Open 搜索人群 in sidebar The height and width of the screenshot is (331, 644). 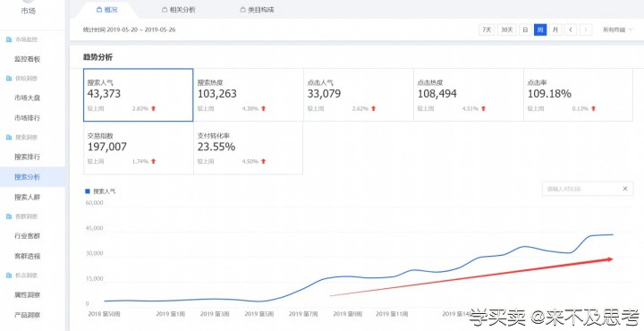28,197
